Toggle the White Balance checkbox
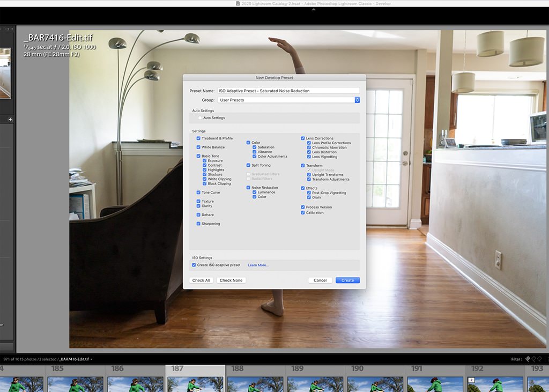Viewport: 549px width, 392px height. [x=198, y=147]
